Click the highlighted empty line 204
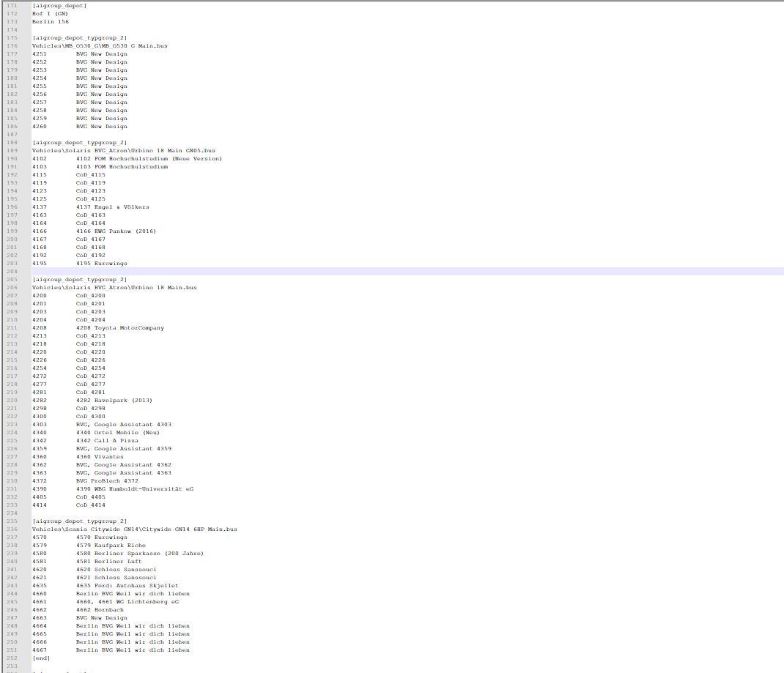 click(x=366, y=271)
